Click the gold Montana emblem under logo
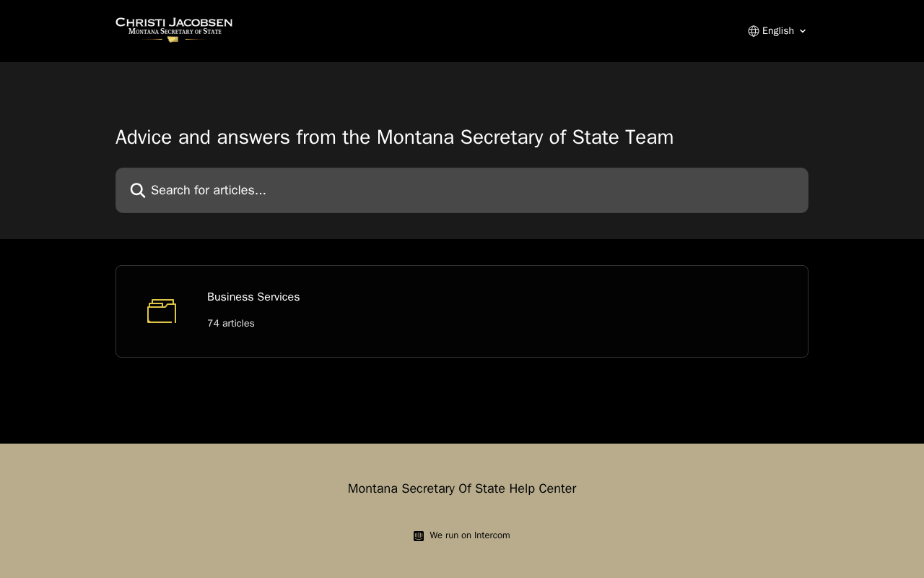 [173, 39]
